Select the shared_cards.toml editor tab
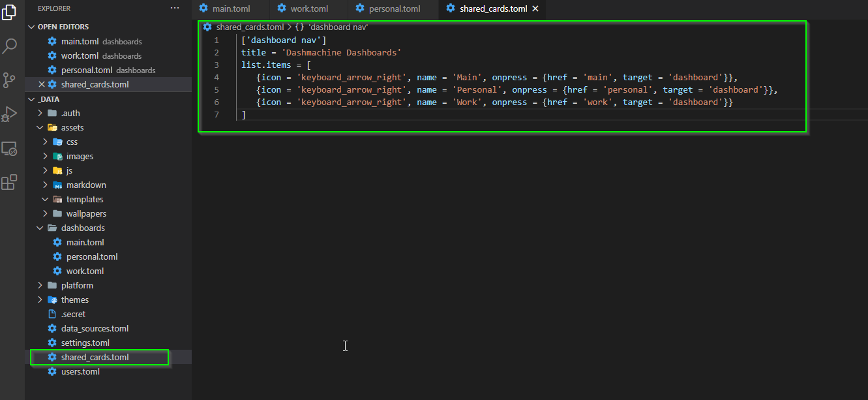Viewport: 868px width, 400px height. [492, 9]
